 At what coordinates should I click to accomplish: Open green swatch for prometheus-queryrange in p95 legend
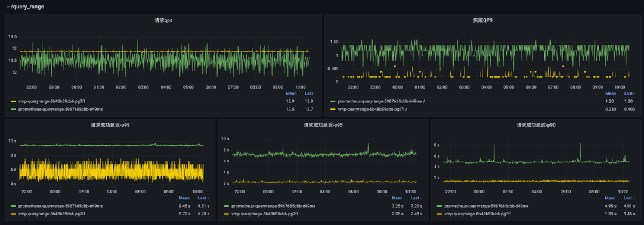click(227, 206)
